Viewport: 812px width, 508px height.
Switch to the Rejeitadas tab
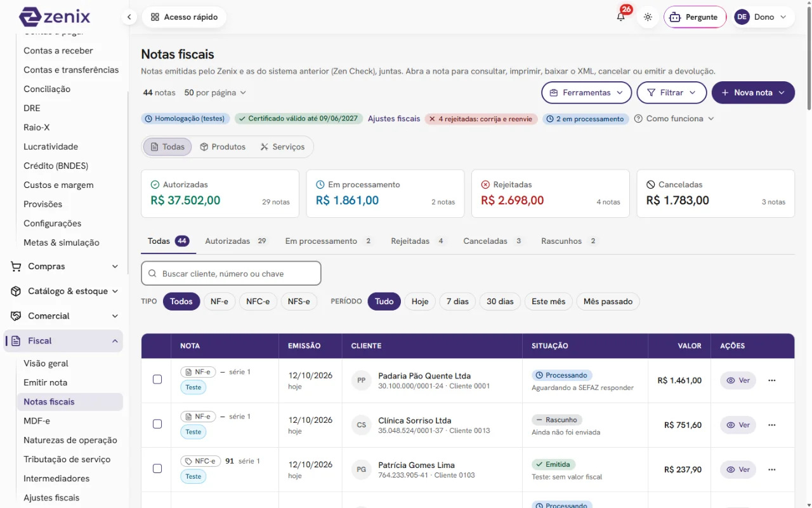(419, 241)
